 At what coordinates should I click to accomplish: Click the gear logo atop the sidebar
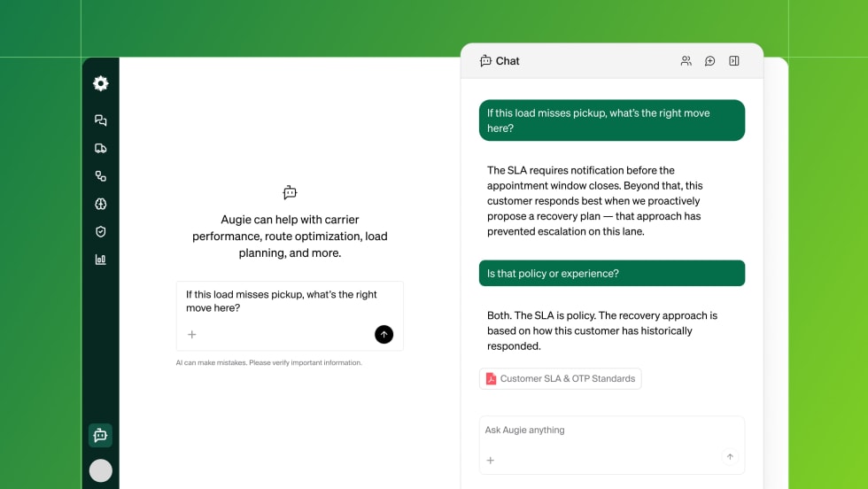(101, 83)
